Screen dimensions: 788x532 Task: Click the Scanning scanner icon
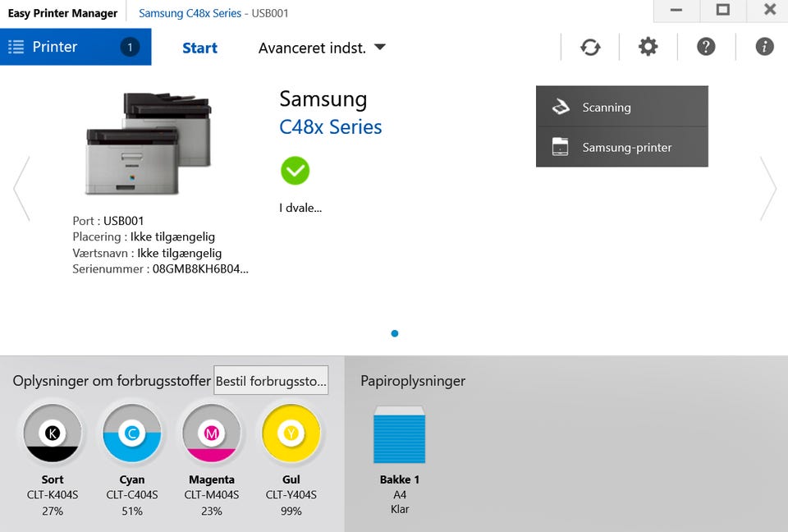click(561, 107)
